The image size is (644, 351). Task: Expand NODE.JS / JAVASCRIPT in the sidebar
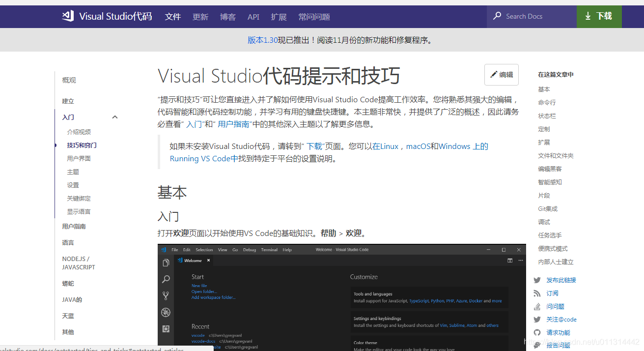tap(79, 263)
